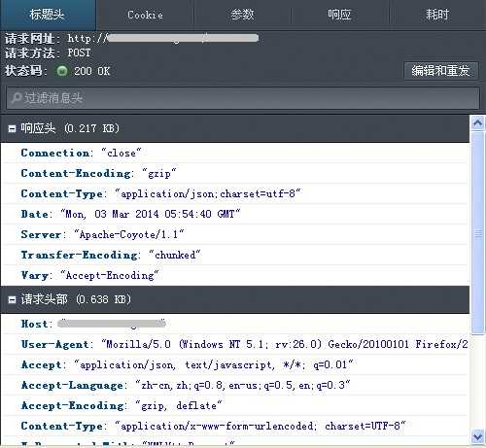Open the 参数 tab

(242, 15)
